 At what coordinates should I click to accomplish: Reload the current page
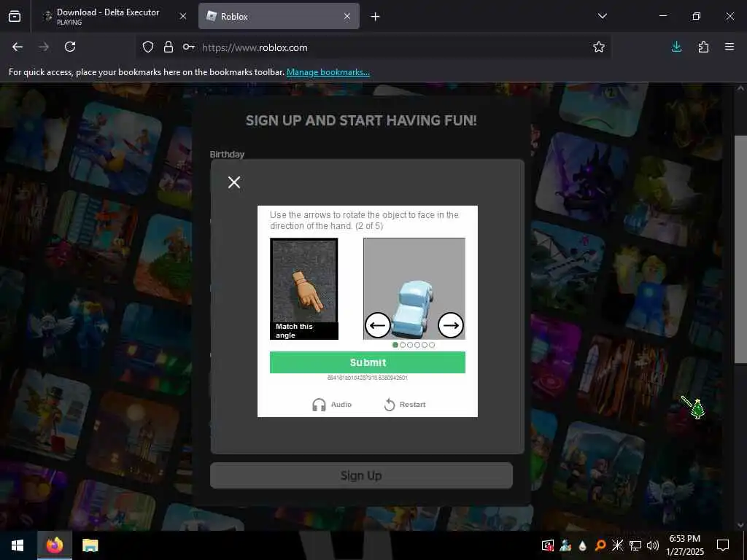70,47
